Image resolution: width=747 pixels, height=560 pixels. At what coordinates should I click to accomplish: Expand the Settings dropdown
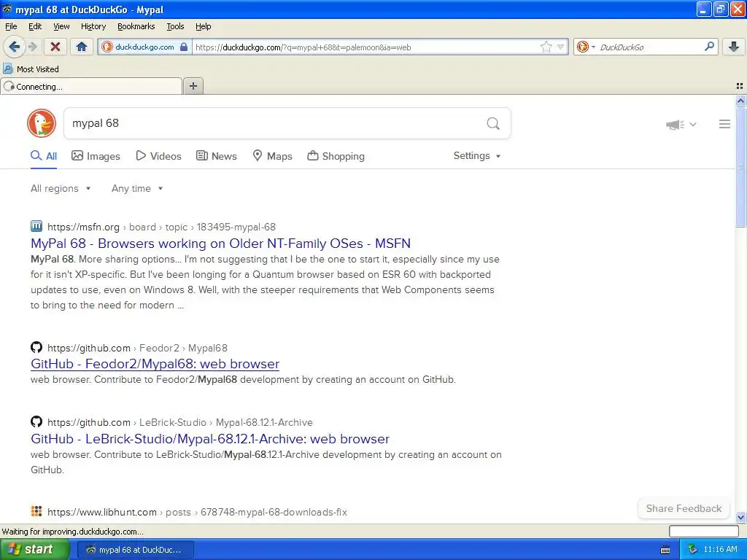(477, 156)
